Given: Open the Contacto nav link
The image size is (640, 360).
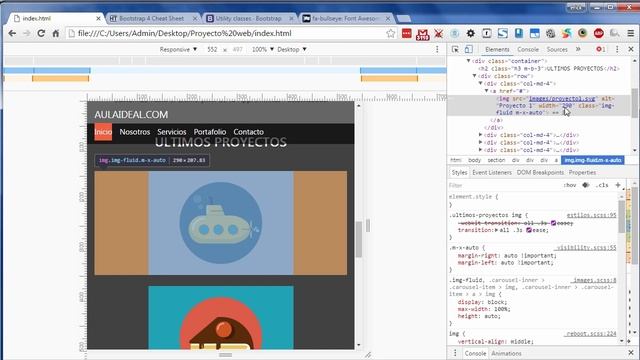Looking at the screenshot, I should pyautogui.click(x=249, y=132).
